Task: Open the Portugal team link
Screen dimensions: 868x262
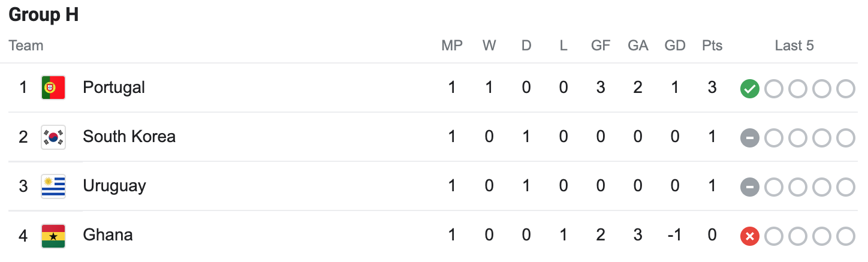Action: (x=114, y=88)
